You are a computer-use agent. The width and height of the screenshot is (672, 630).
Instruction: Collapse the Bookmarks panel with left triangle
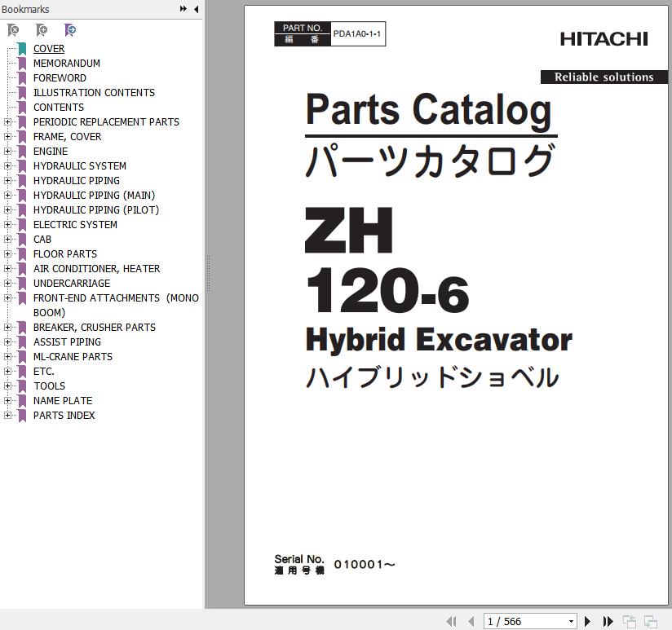pyautogui.click(x=196, y=9)
